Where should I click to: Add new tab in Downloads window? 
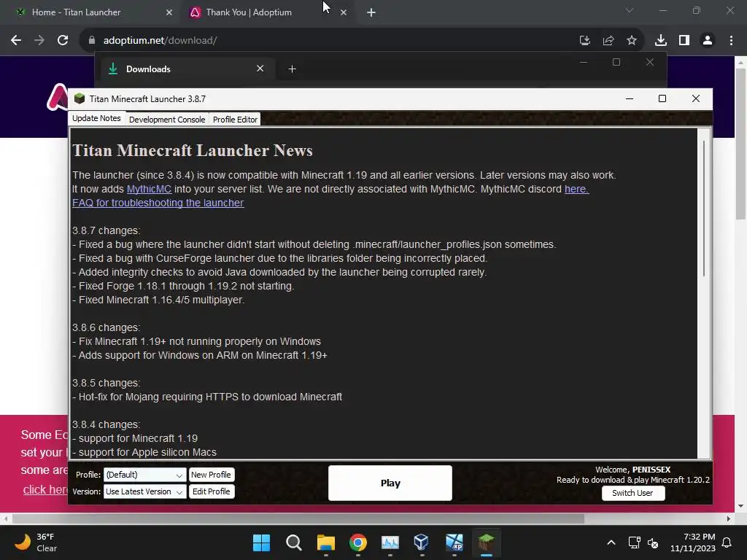(x=292, y=69)
